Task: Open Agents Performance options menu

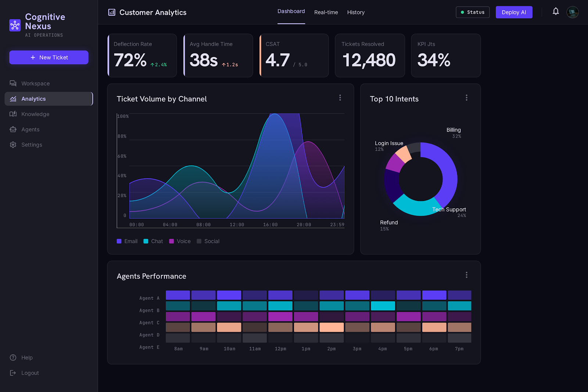Action: coord(467,275)
